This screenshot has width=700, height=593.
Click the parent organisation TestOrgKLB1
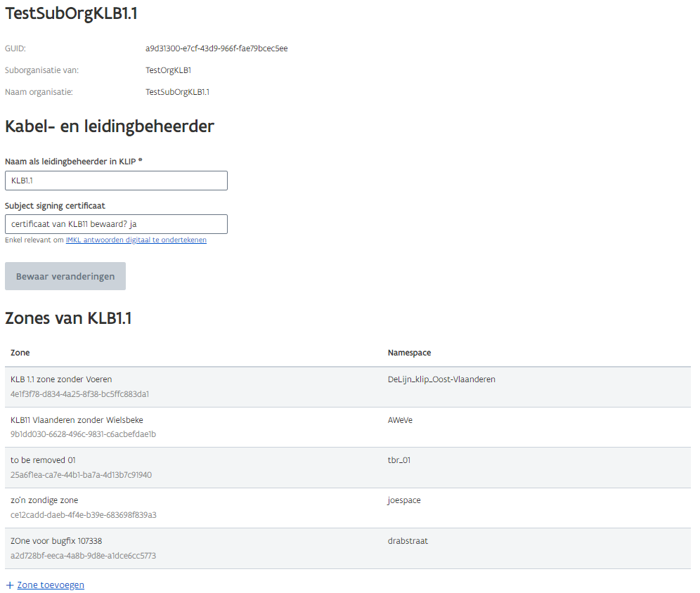tap(168, 70)
